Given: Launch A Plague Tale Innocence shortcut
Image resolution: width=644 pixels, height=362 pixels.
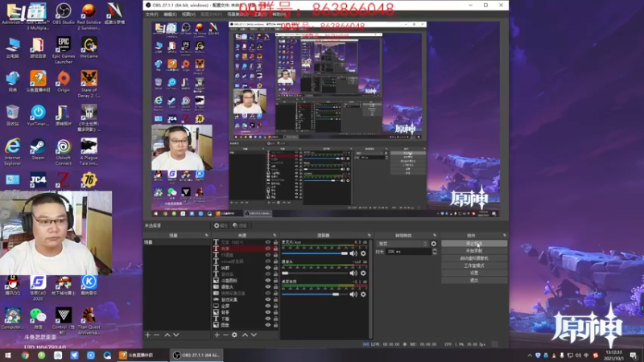Looking at the screenshot, I should pyautogui.click(x=89, y=152).
